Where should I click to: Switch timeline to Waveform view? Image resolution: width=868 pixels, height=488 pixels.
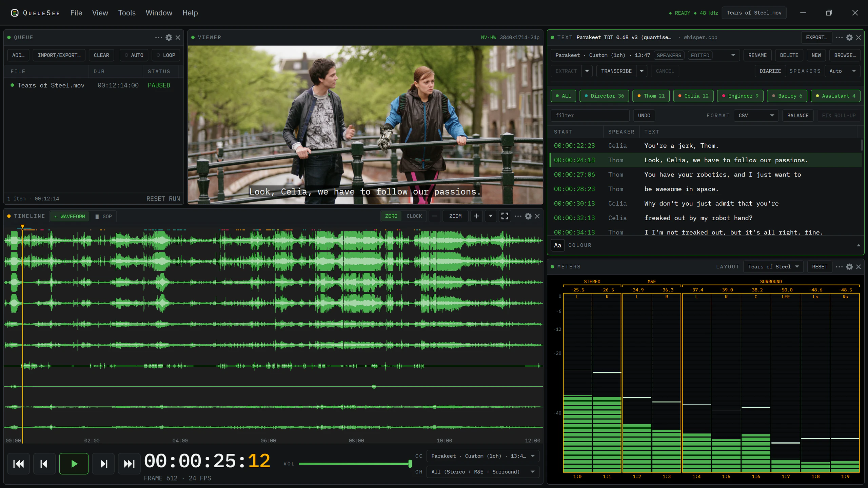coord(70,217)
